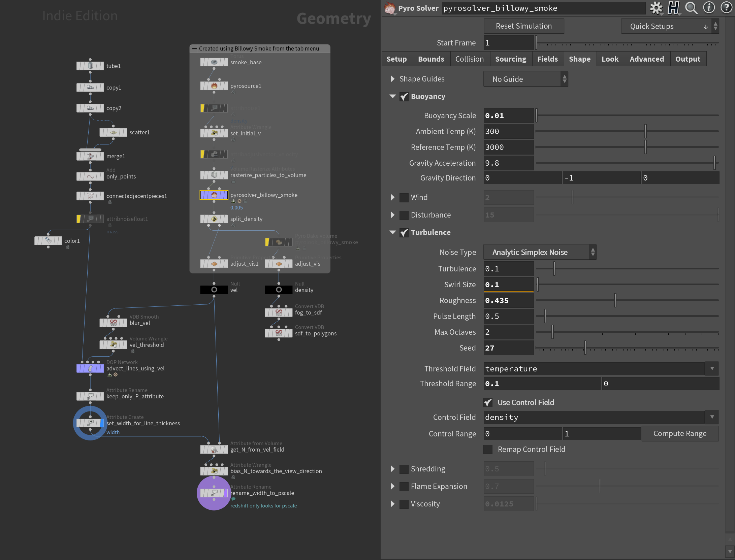Screen dimensions: 735x560
Task: Select the pyrosource1 node icon
Action: tap(214, 86)
